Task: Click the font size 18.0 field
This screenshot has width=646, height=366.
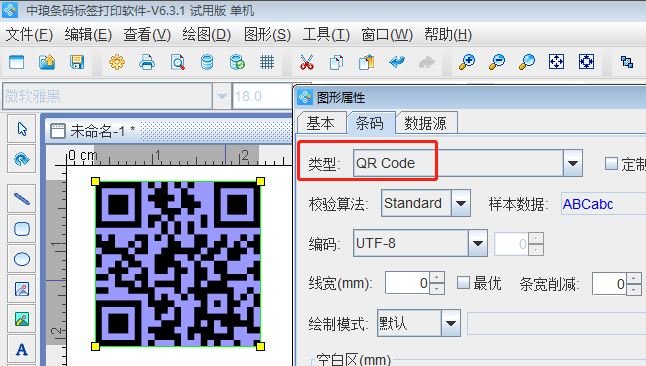Action: pyautogui.click(x=262, y=96)
